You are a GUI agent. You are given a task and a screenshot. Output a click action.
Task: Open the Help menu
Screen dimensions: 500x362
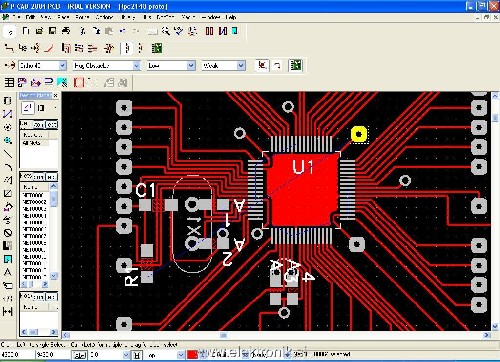point(231,17)
